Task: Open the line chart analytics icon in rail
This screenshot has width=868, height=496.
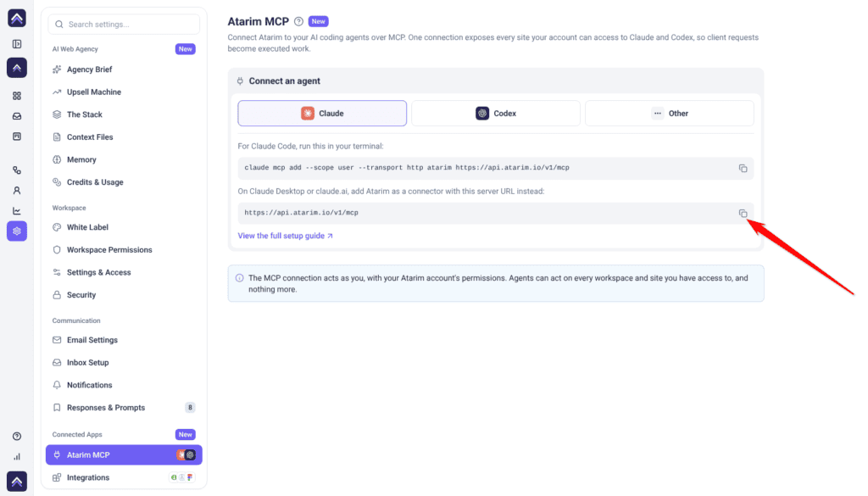Action: [17, 211]
